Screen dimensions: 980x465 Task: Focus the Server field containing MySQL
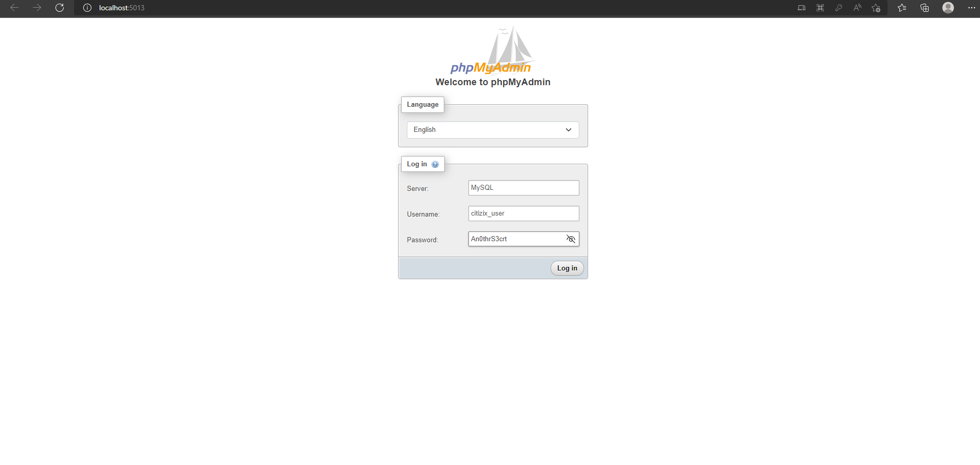[524, 188]
